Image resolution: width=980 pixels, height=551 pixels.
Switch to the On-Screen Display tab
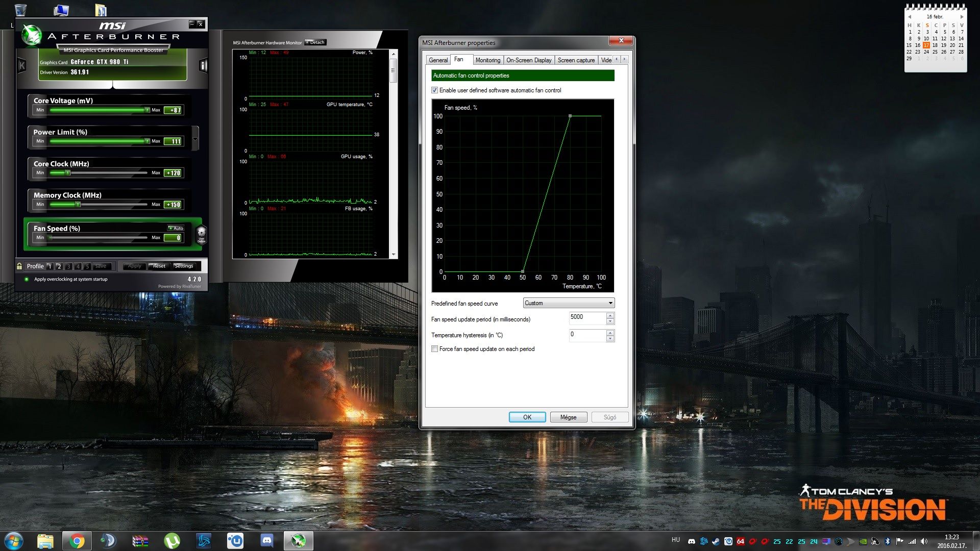point(529,60)
